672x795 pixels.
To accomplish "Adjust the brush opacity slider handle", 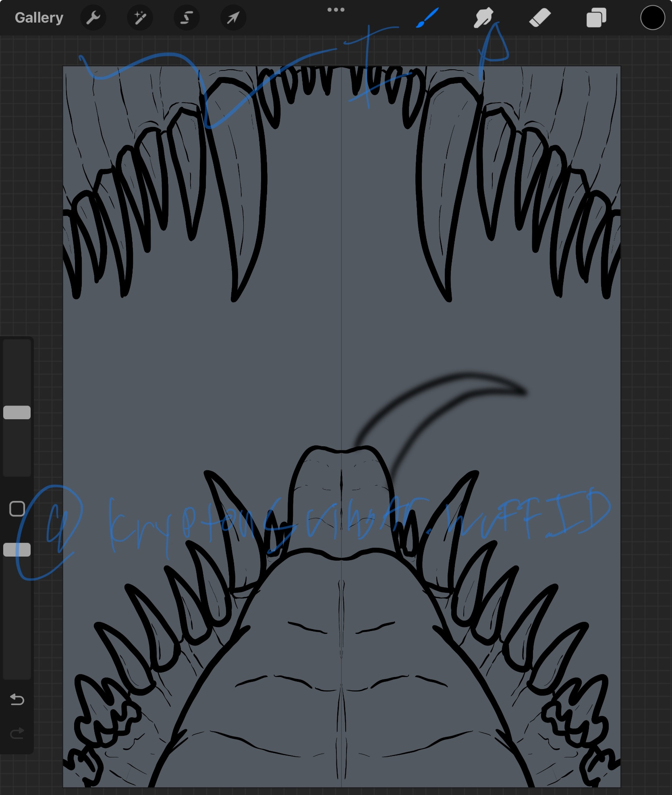I will pyautogui.click(x=17, y=550).
